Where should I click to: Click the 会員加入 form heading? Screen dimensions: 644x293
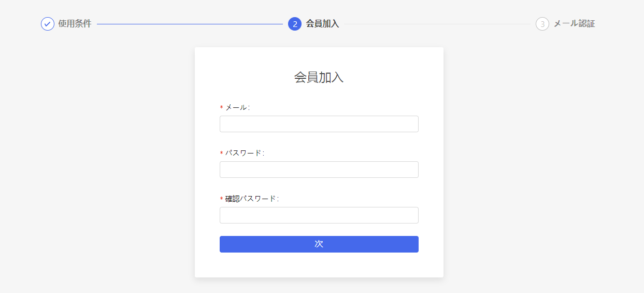319,77
